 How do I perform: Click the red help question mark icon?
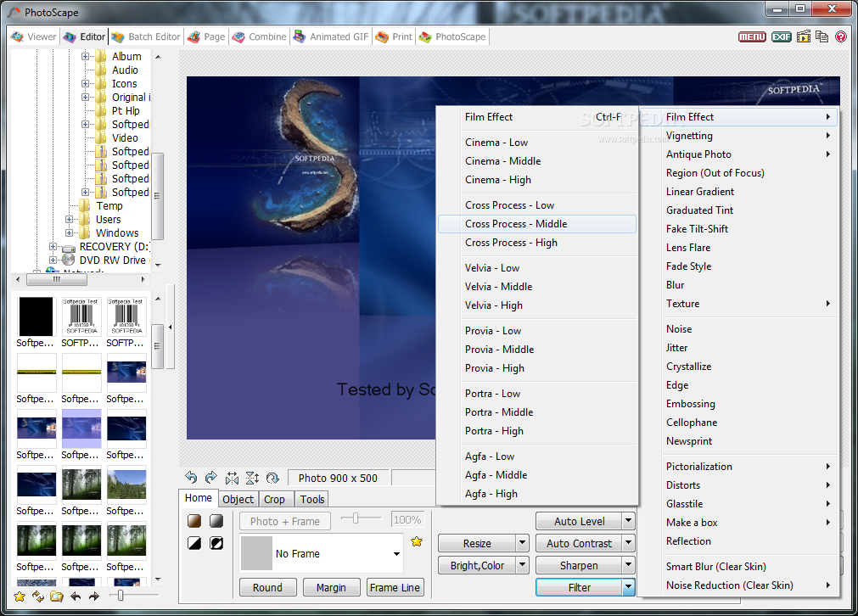[840, 36]
